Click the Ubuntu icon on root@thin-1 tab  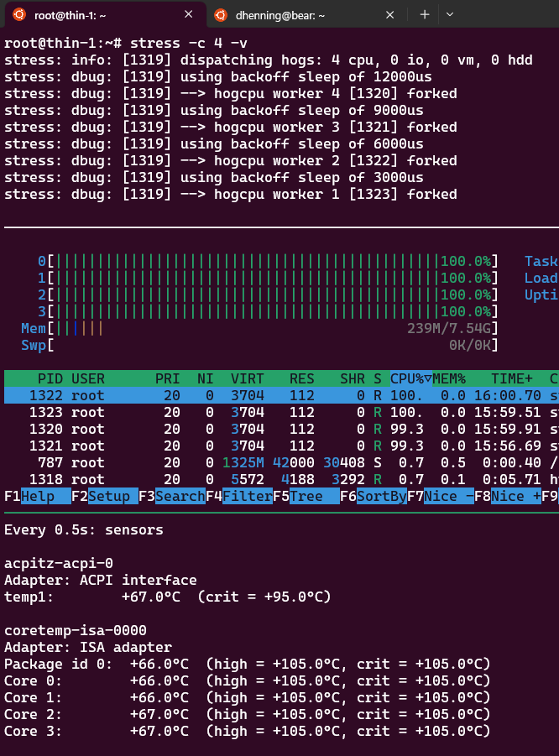click(x=19, y=15)
